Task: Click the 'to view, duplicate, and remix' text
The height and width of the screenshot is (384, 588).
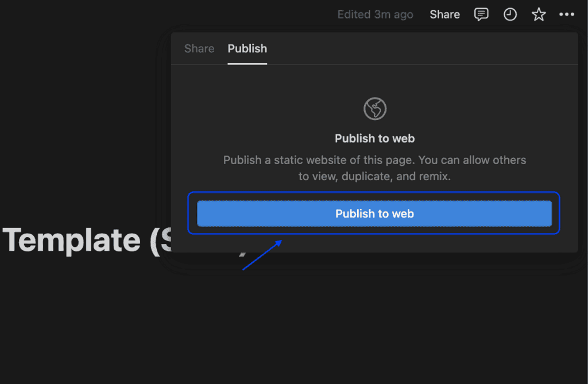Action: [375, 177]
